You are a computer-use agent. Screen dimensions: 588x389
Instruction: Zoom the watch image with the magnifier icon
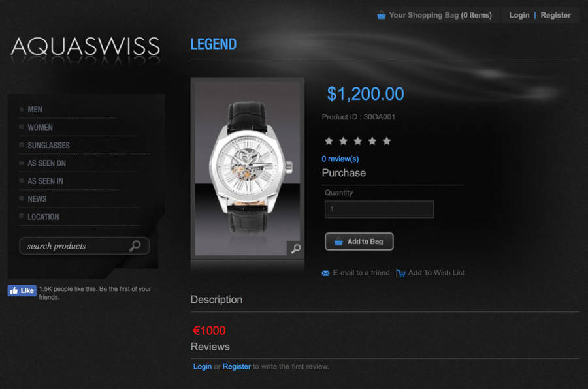tap(295, 248)
